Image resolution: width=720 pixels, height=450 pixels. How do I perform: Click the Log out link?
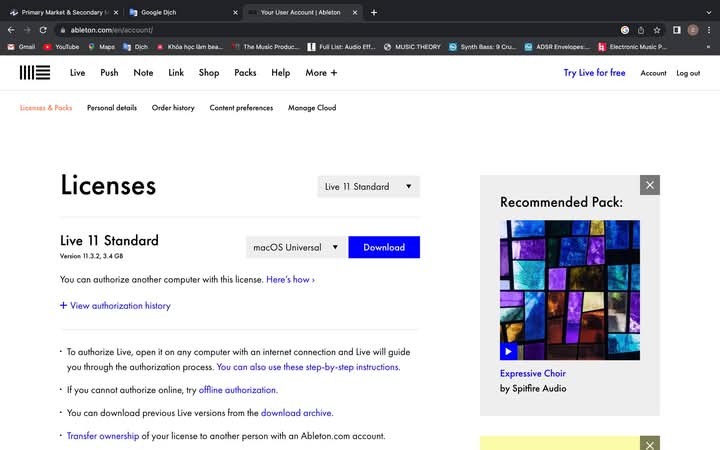[688, 73]
